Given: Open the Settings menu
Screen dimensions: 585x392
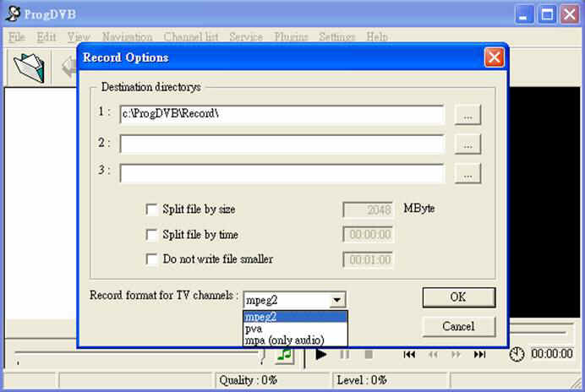Looking at the screenshot, I should [x=337, y=37].
